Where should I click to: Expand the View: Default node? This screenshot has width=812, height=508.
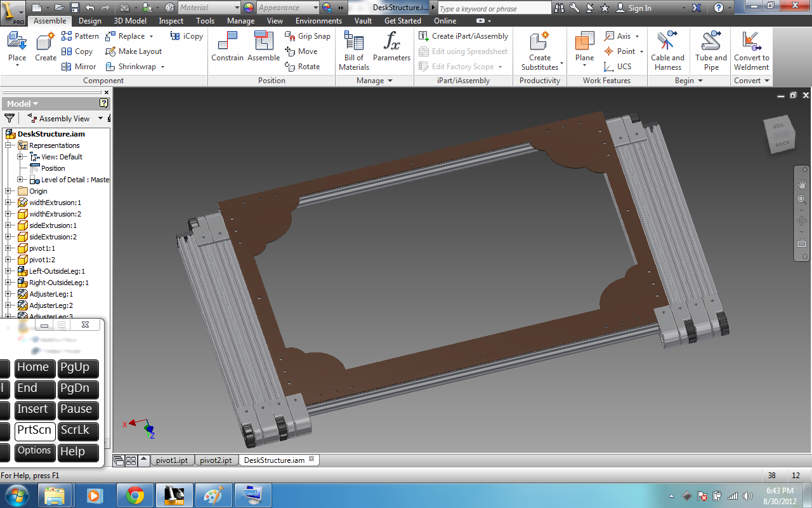[x=20, y=157]
